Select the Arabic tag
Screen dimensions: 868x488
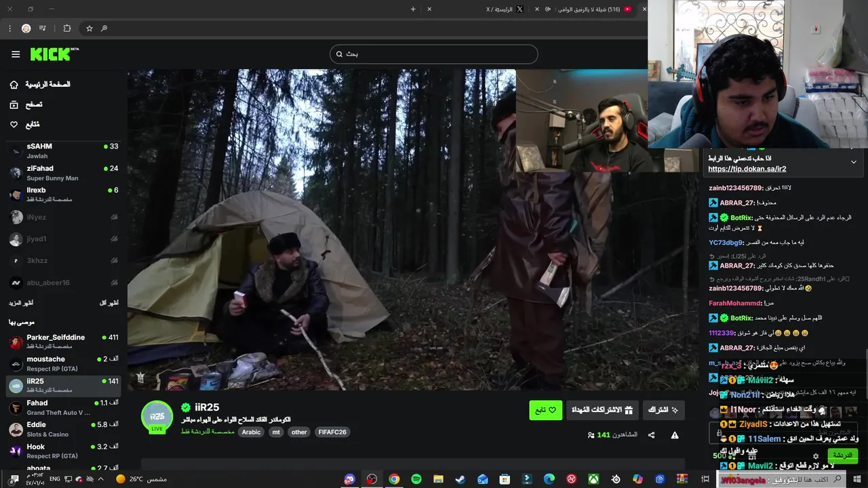(251, 432)
